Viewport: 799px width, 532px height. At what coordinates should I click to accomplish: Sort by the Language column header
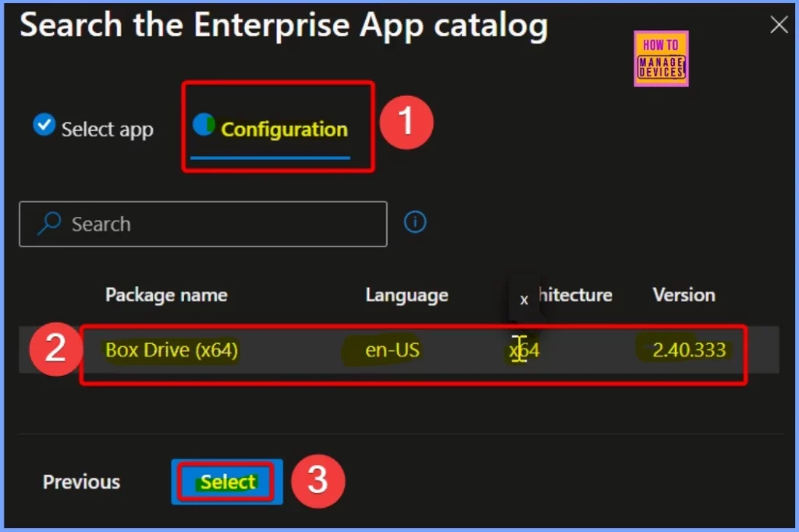[407, 295]
